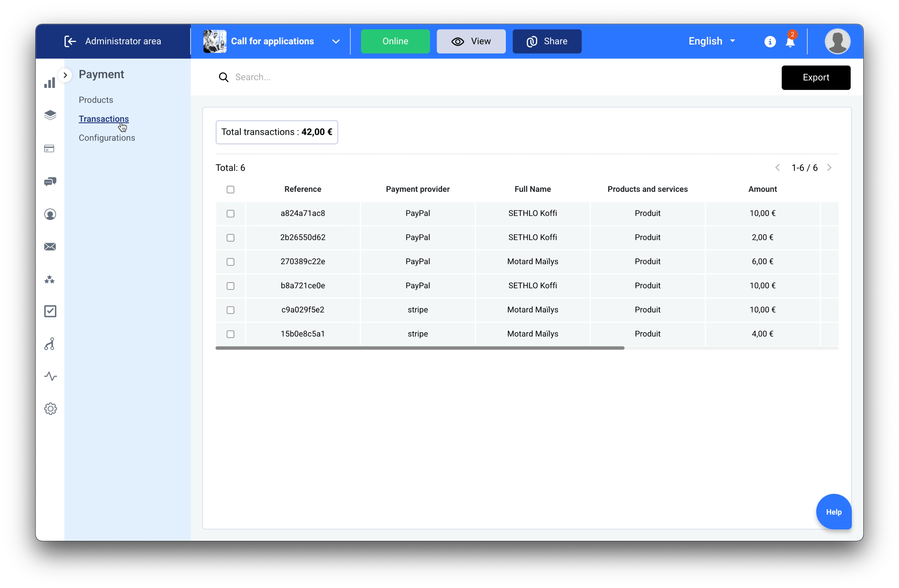The width and height of the screenshot is (899, 588).
Task: Open settings via the gear icon
Action: (51, 409)
